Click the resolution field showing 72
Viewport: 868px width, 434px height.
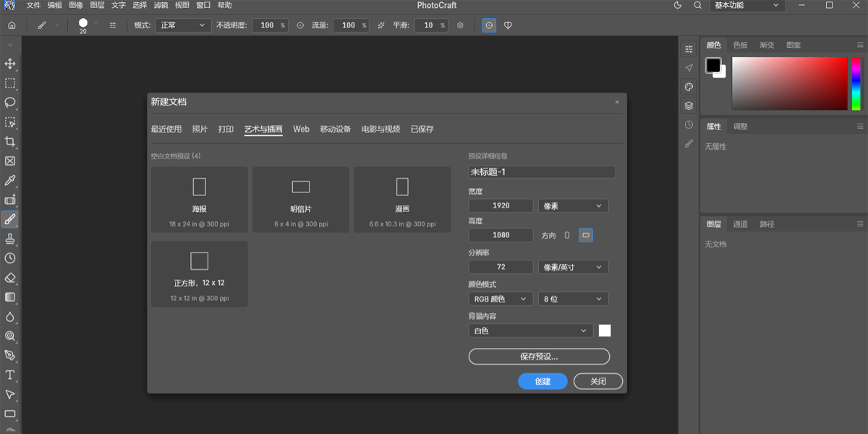pyautogui.click(x=501, y=267)
